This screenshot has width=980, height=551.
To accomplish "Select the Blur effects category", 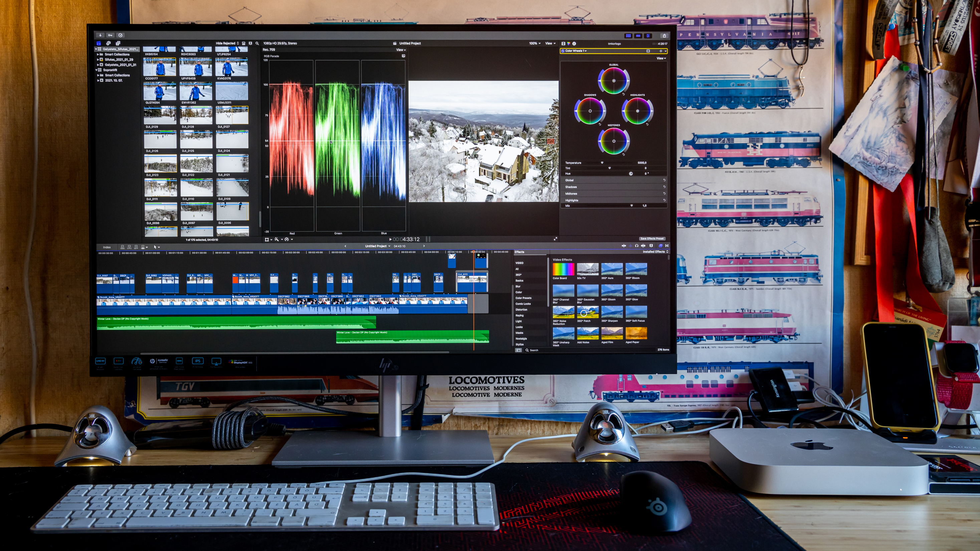I will point(518,286).
